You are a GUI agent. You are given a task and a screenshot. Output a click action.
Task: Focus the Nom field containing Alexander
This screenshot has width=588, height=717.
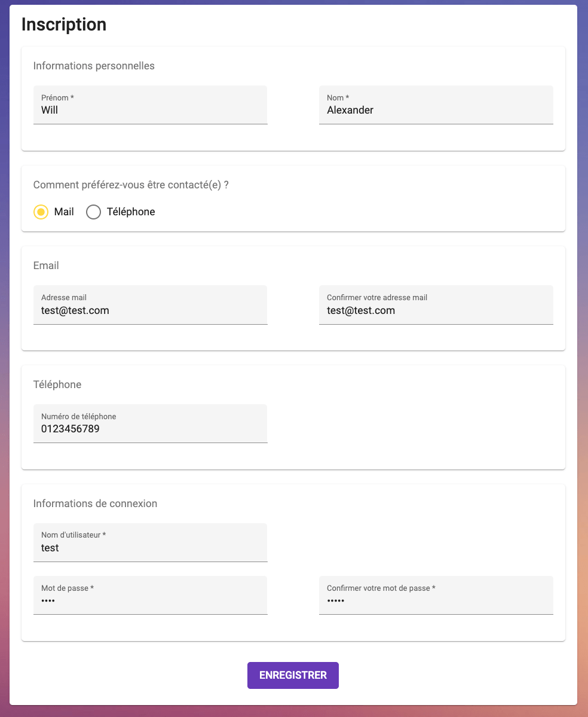tap(436, 105)
